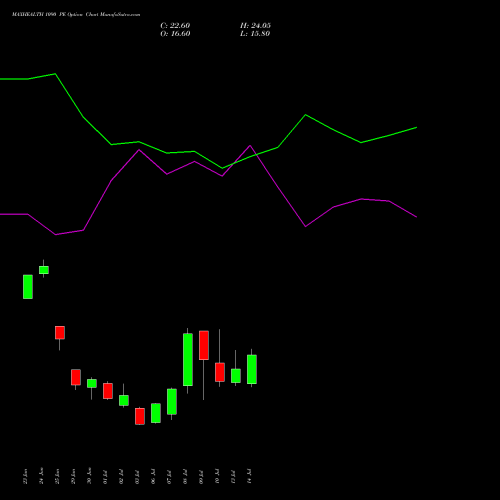Select the 08 Jul date label
The image size is (500, 500).
click(x=186, y=476)
